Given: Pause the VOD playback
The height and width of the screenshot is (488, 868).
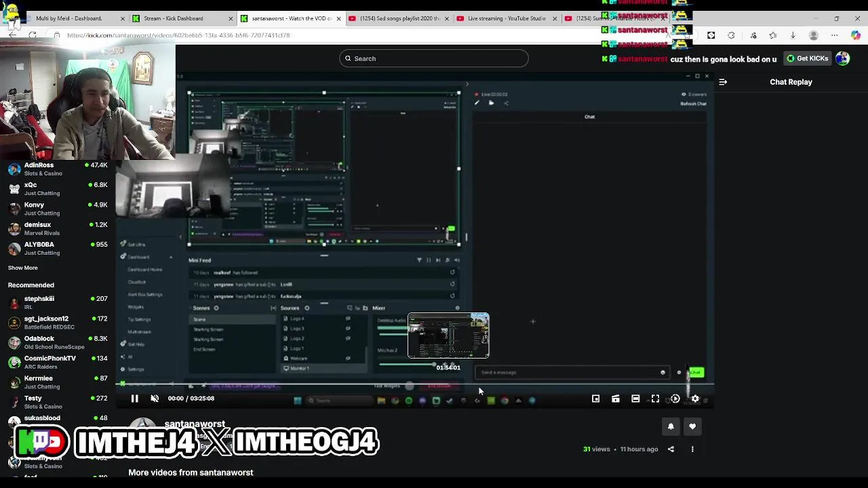Looking at the screenshot, I should click(134, 399).
